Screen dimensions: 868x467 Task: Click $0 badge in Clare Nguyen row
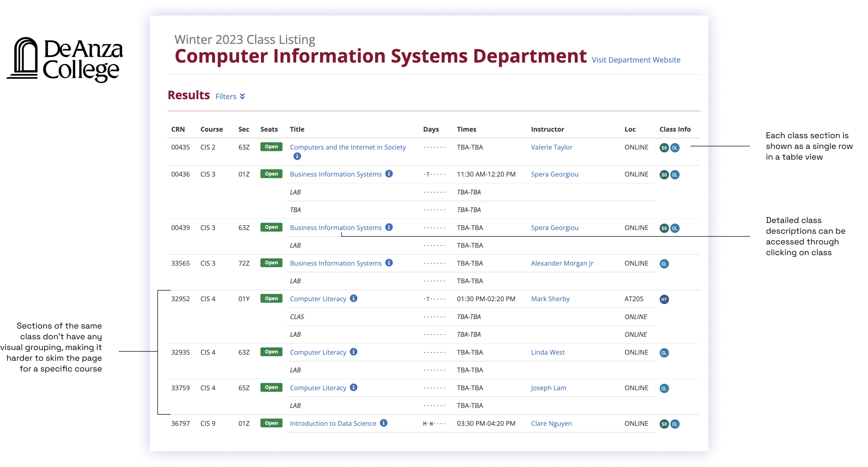pos(664,424)
